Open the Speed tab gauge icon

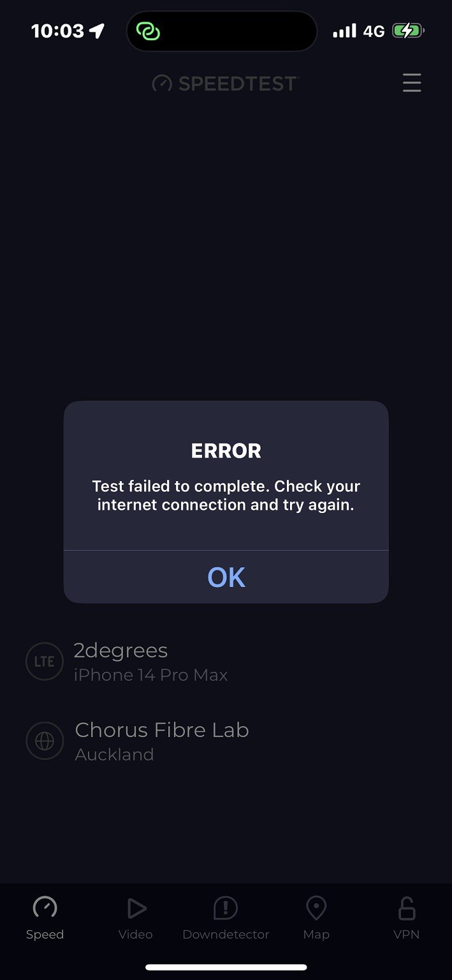pyautogui.click(x=45, y=907)
